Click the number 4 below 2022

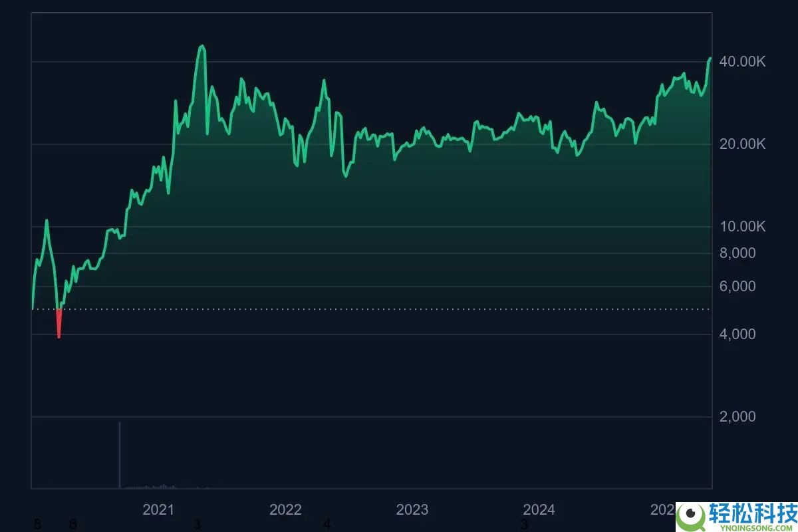pos(327,525)
